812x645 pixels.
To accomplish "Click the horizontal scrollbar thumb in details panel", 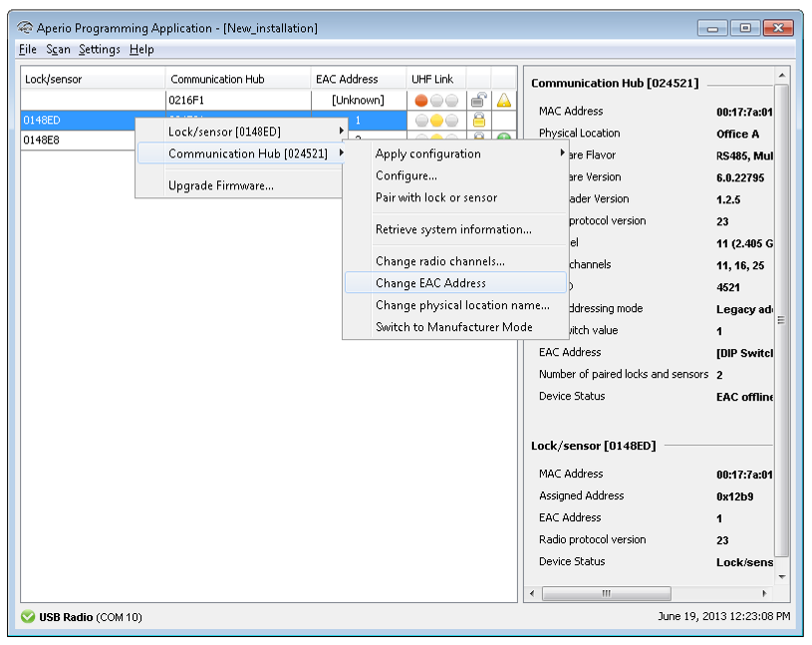I will pos(607,593).
